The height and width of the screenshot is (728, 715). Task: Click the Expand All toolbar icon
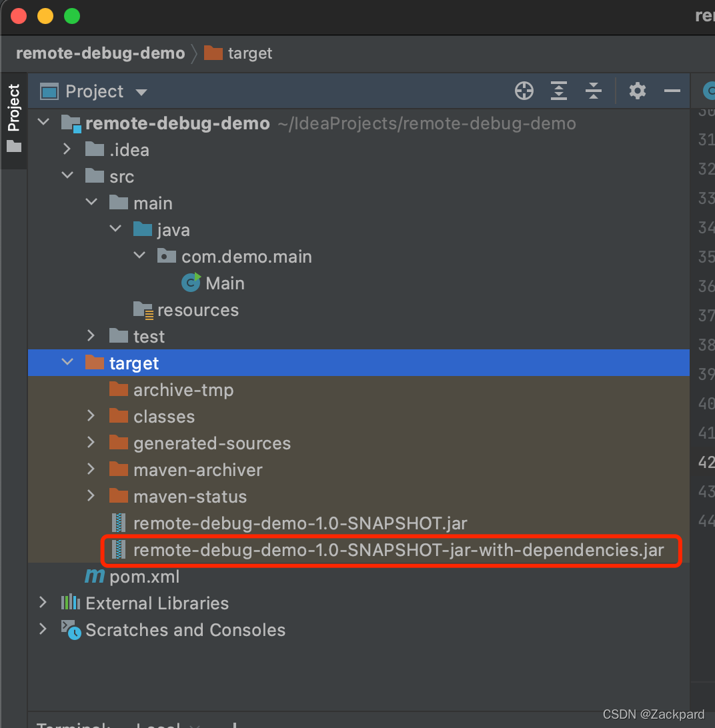558,91
